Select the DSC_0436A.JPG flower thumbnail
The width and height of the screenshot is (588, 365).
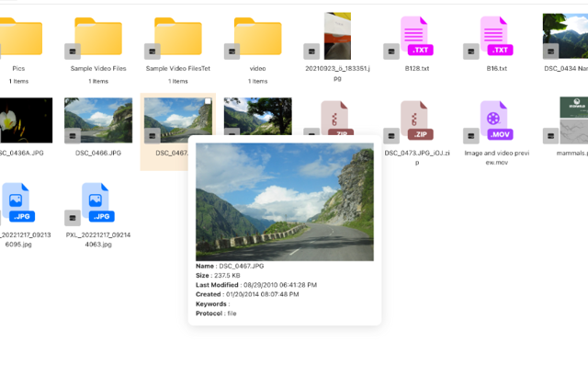tap(26, 120)
